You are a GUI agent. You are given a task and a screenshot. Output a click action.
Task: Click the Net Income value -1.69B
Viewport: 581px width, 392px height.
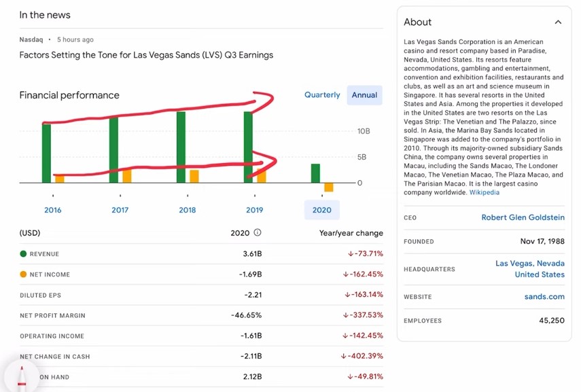(251, 274)
